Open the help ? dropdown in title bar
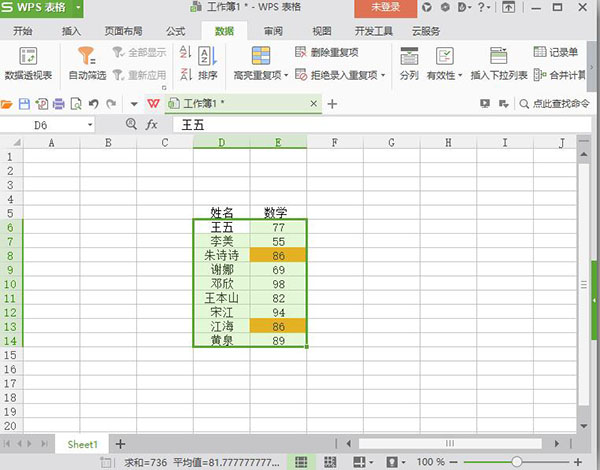 coord(484,7)
